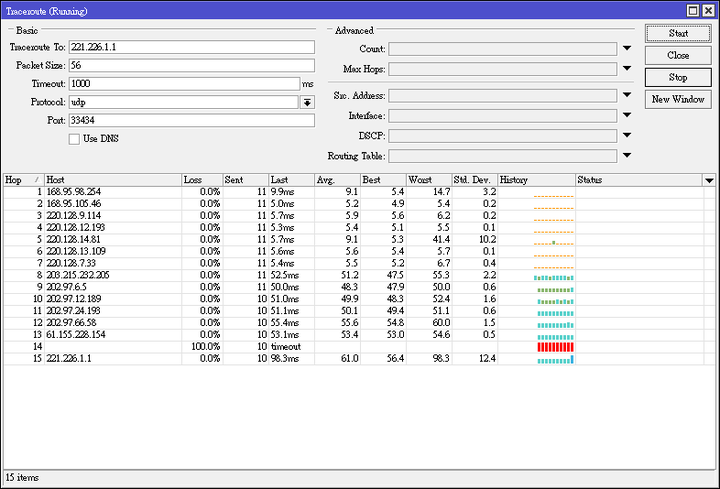
Task: Sort table by Host column header
Action: click(112, 180)
